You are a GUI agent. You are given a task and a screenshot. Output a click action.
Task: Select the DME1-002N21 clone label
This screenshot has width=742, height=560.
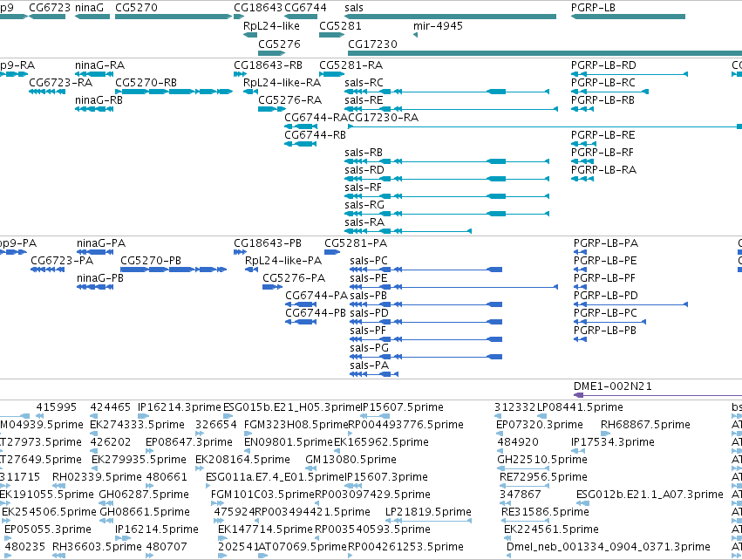tap(612, 386)
